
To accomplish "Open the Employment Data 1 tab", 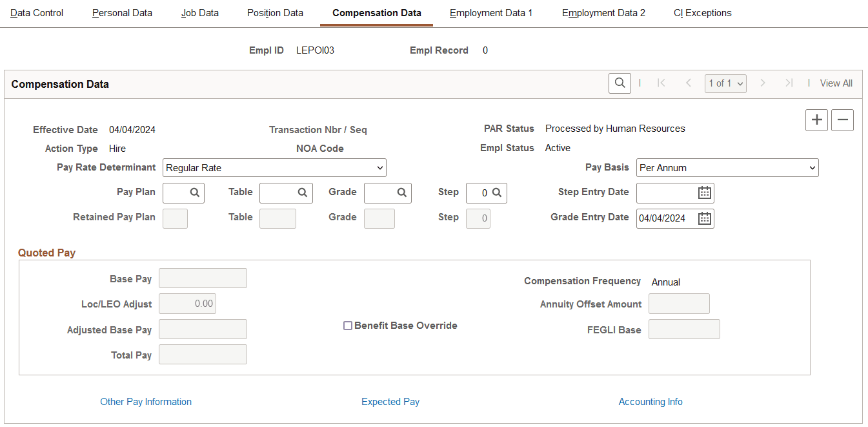I will click(x=491, y=12).
